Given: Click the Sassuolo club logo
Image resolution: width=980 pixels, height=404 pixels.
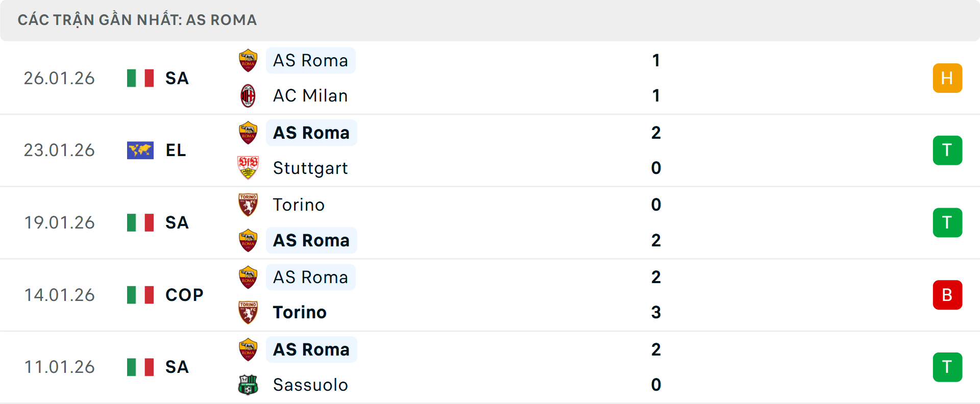Looking at the screenshot, I should point(248,385).
